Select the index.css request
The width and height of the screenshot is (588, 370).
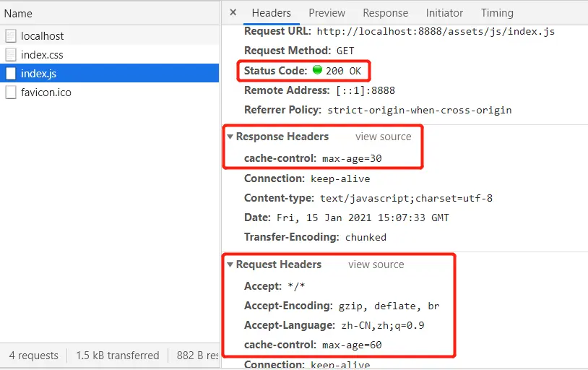pos(42,54)
